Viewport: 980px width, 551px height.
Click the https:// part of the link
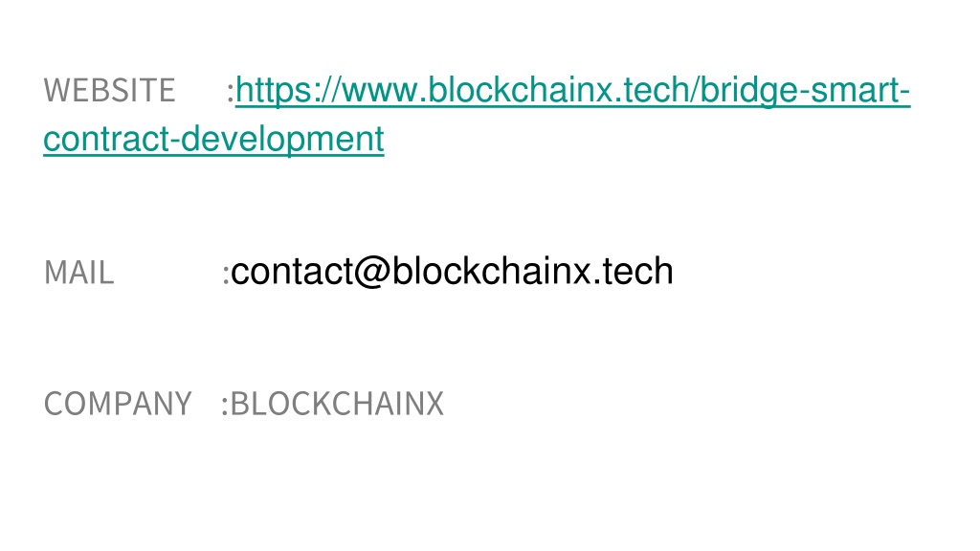click(x=288, y=91)
